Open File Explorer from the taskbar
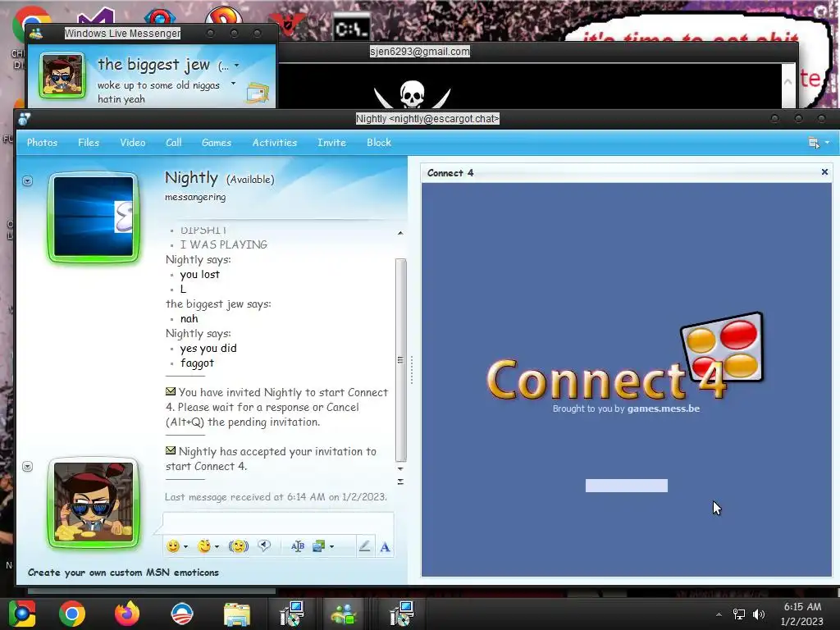Screen dimensions: 840x630 (x=236, y=615)
